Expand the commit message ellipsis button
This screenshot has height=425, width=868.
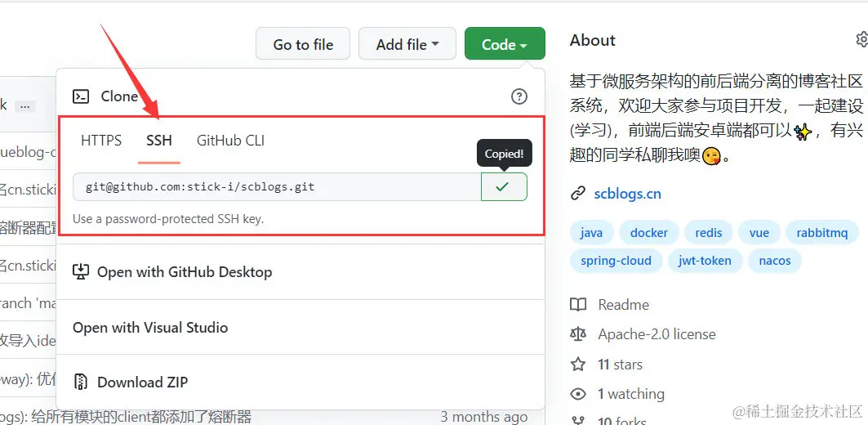(x=25, y=105)
